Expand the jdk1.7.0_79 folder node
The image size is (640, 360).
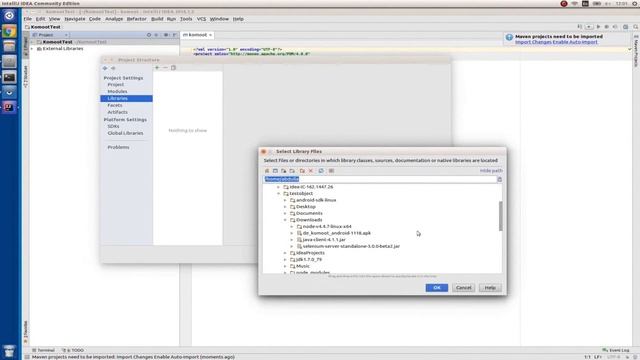pyautogui.click(x=285, y=260)
